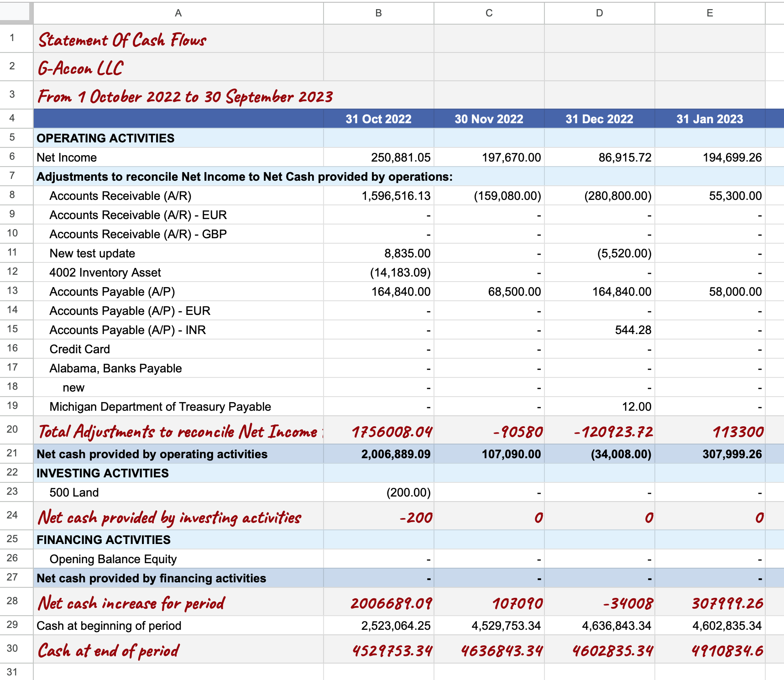Select New test update value 8,835.00

click(x=379, y=253)
